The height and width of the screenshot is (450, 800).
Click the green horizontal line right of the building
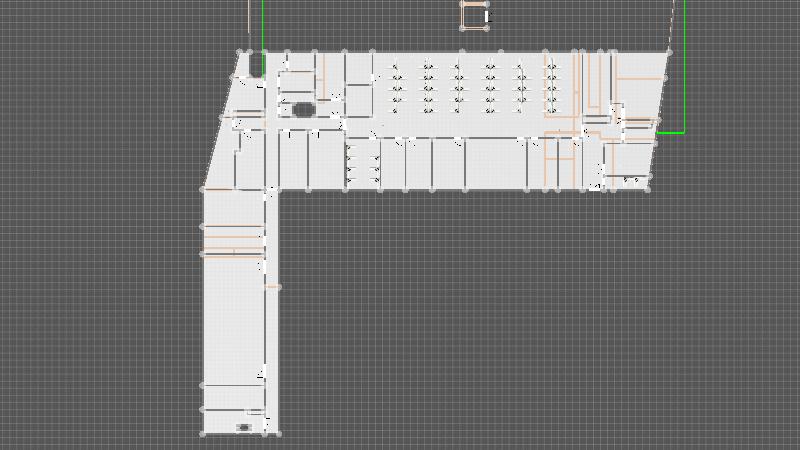click(x=670, y=133)
